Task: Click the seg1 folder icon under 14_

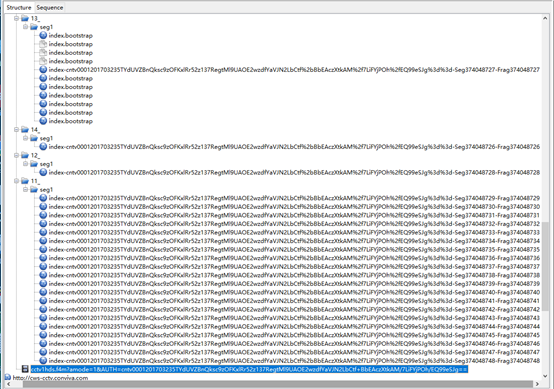Action: point(34,138)
